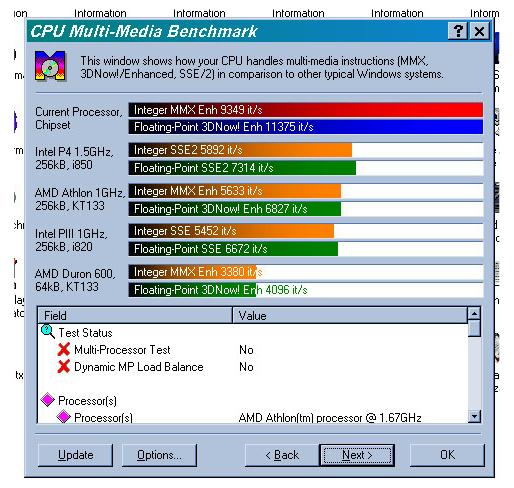Open the Options dialog

tap(159, 455)
